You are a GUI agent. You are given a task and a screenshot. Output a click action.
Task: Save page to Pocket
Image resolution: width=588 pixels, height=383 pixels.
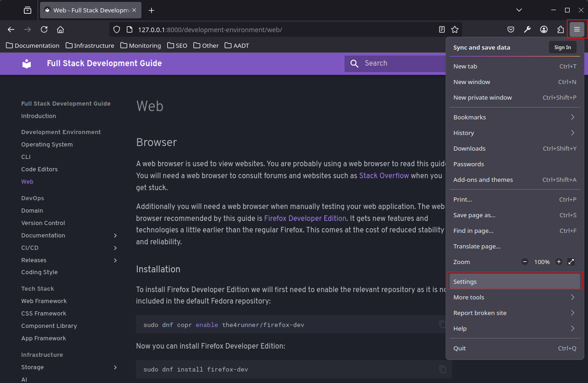pyautogui.click(x=511, y=29)
